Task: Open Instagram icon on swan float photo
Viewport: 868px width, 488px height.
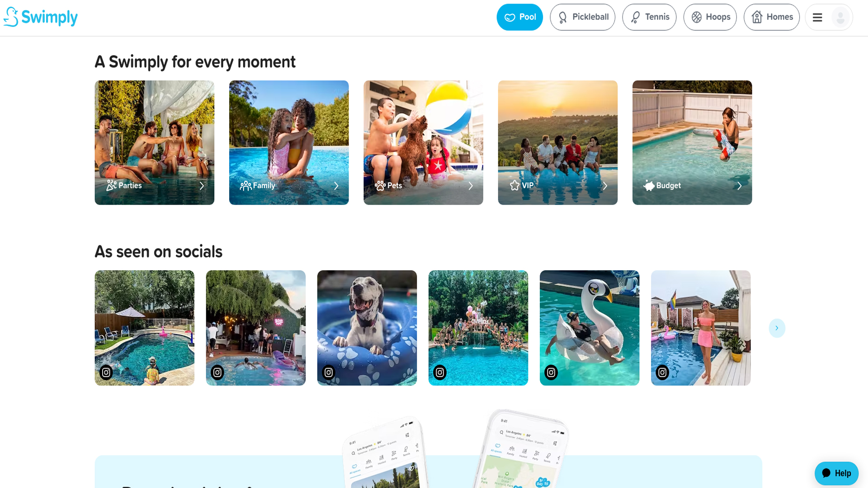Action: [551, 372]
